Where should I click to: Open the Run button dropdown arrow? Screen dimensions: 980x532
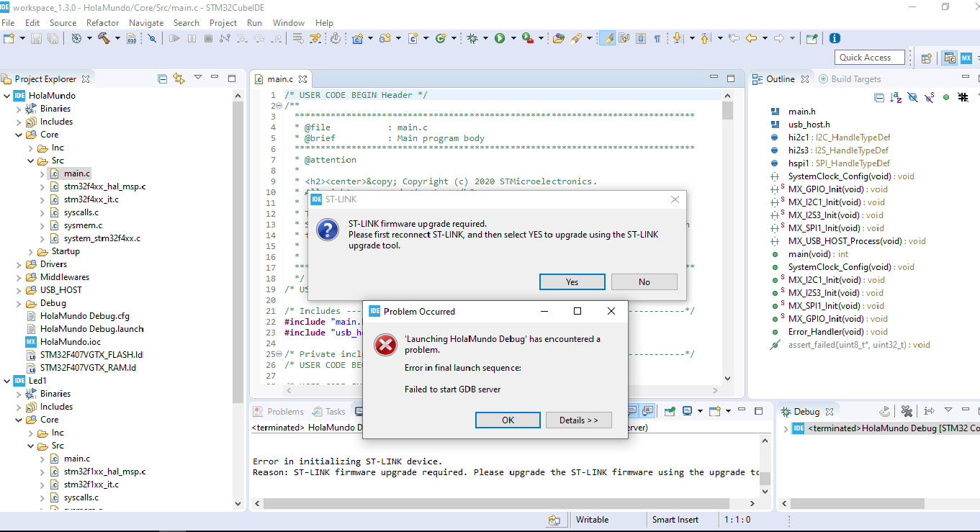tap(513, 38)
